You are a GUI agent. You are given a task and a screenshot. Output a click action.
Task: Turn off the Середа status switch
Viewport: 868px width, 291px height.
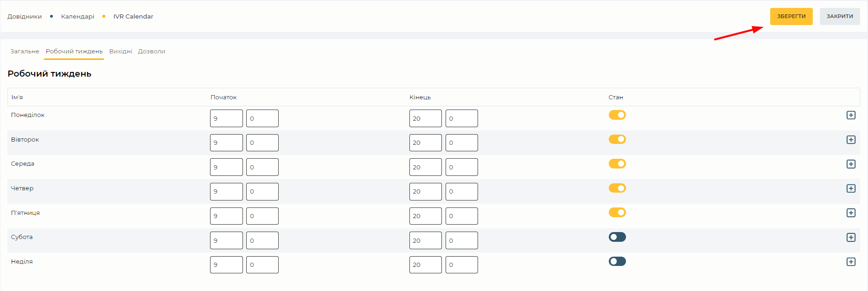pos(617,163)
